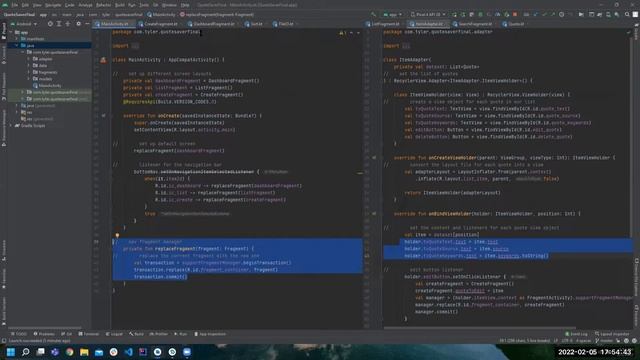This screenshot has height=360, width=640.
Task: Click the red Stop button in toolbar
Action: (x=515, y=14)
